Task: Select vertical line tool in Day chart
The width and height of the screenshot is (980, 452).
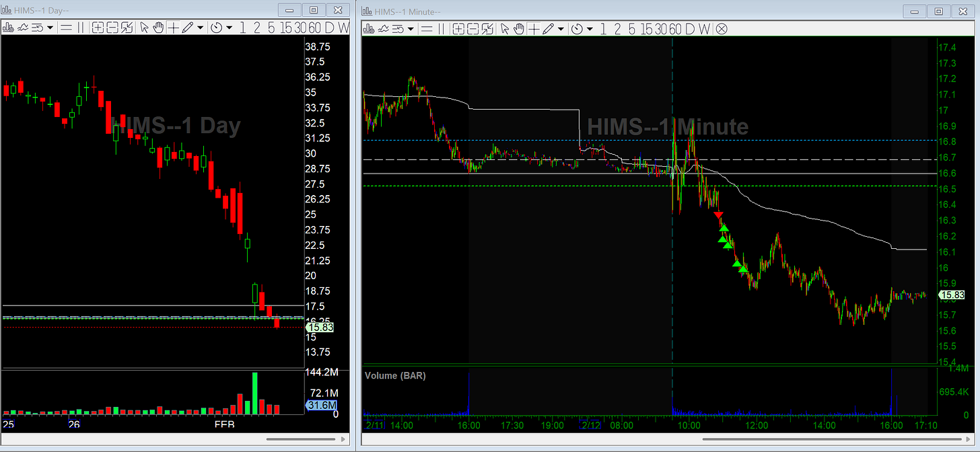Action: (x=81, y=28)
